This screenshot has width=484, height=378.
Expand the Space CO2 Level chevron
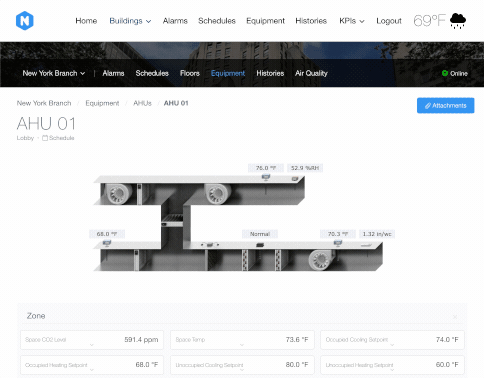[92, 345]
